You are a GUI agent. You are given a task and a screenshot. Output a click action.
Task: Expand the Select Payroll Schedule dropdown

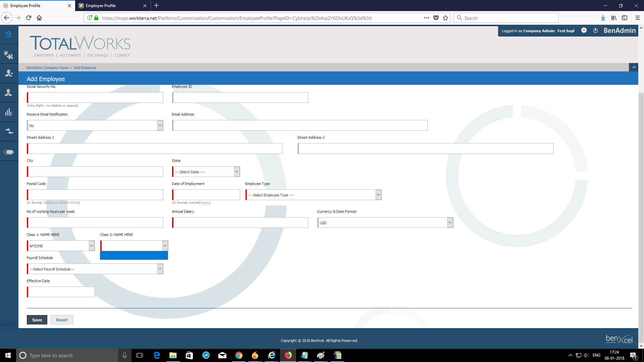pos(95,269)
